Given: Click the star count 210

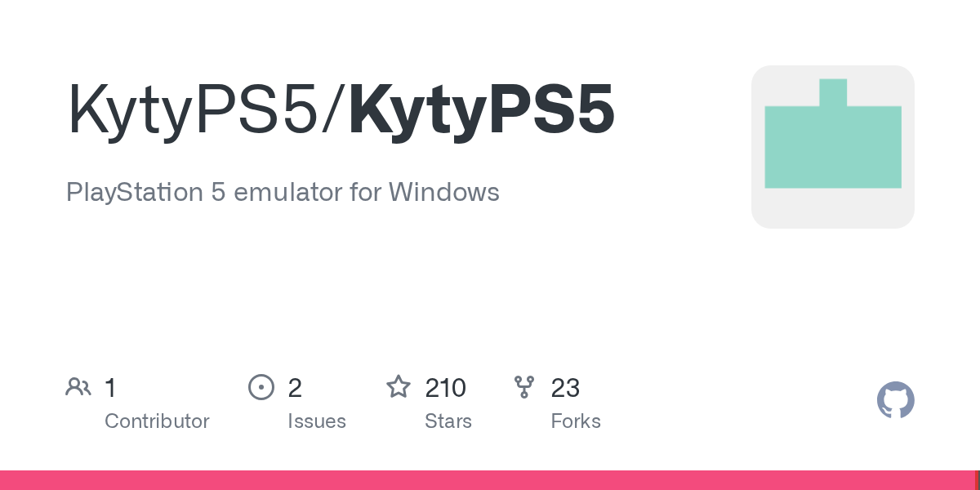Looking at the screenshot, I should coord(445,388).
